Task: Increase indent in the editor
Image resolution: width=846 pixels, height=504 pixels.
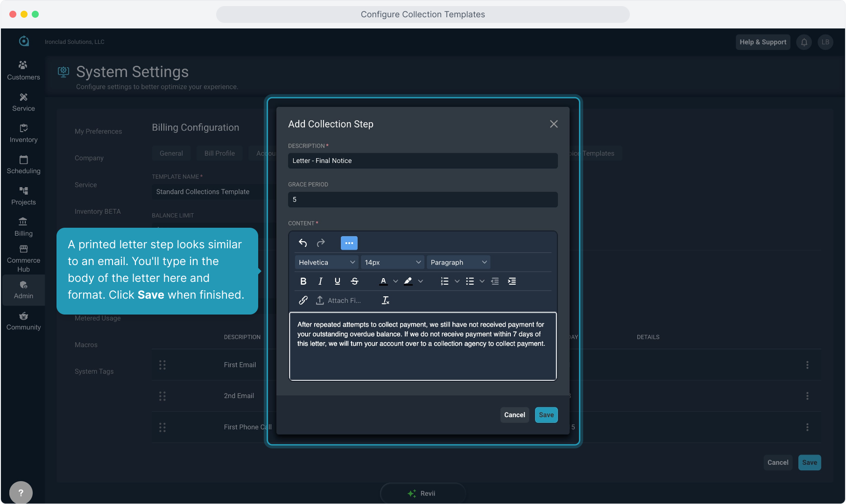Action: click(x=512, y=281)
